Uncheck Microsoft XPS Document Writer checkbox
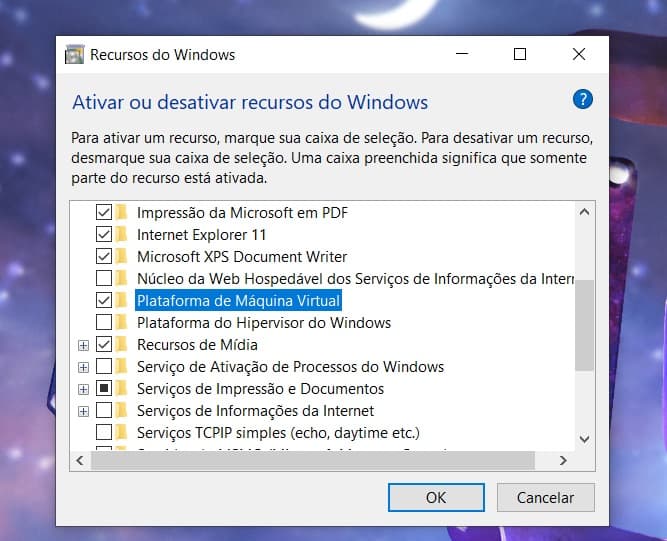Viewport: 667px width, 541px height. 104,256
